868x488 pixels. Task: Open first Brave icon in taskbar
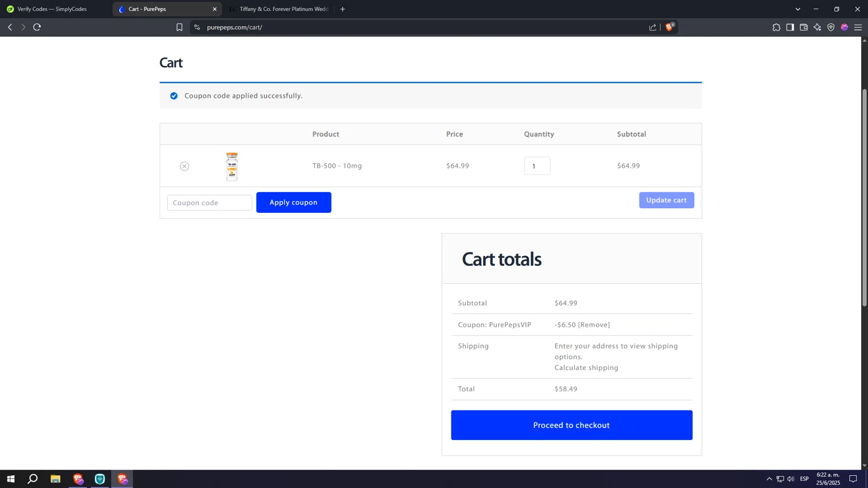click(78, 479)
